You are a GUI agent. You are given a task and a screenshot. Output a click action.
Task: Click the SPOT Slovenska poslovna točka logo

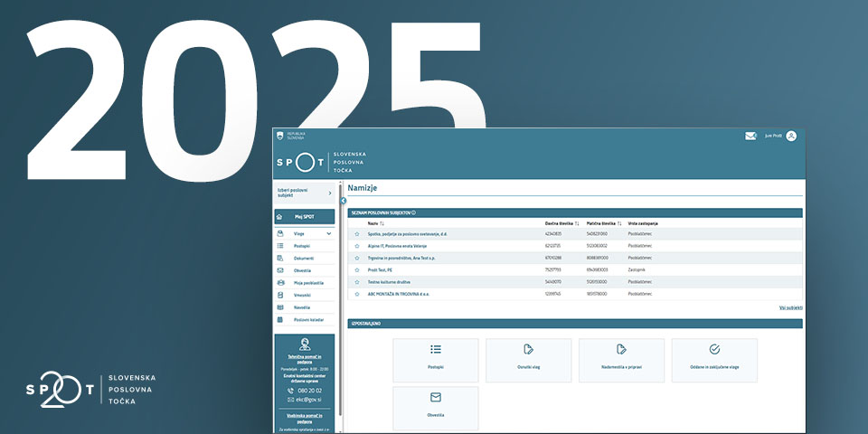(x=321, y=162)
